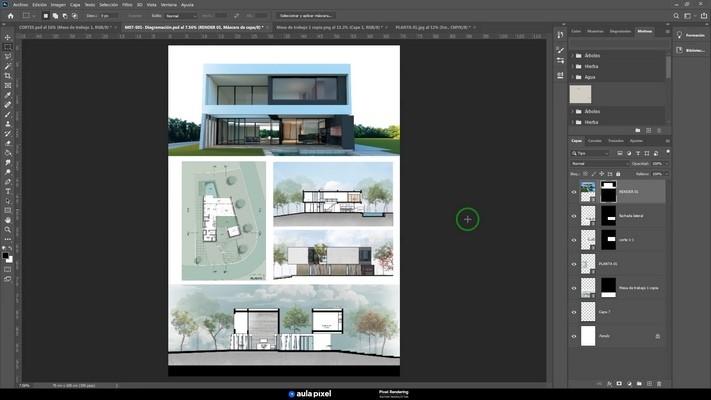The image size is (711, 400).
Task: Open the Bibliotecas panel button
Action: pyautogui.click(x=691, y=50)
